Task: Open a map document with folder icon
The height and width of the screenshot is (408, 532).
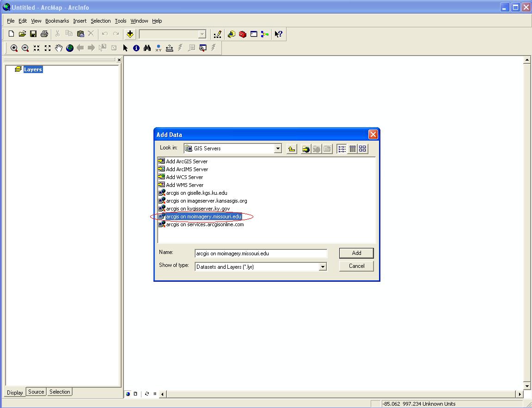Action: (x=22, y=34)
